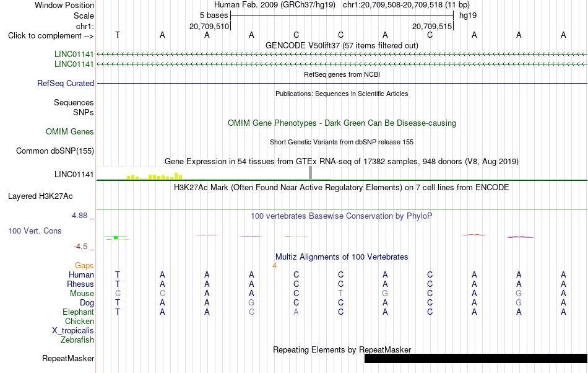Click the orange 'Gaps' label
Image resolution: width=588 pixels, height=373 pixels.
pos(84,265)
